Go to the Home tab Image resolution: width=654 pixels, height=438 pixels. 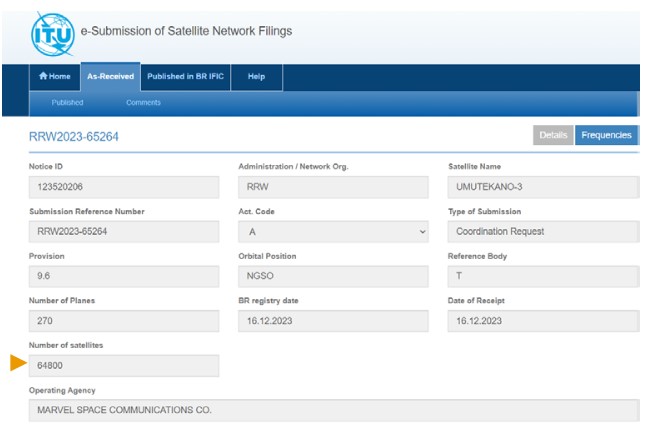pyautogui.click(x=54, y=77)
